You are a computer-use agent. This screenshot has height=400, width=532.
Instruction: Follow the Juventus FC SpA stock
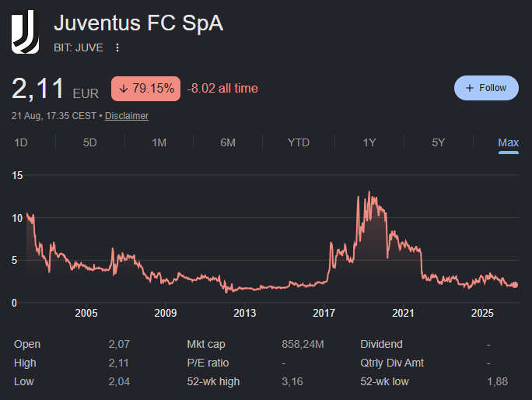(x=486, y=88)
